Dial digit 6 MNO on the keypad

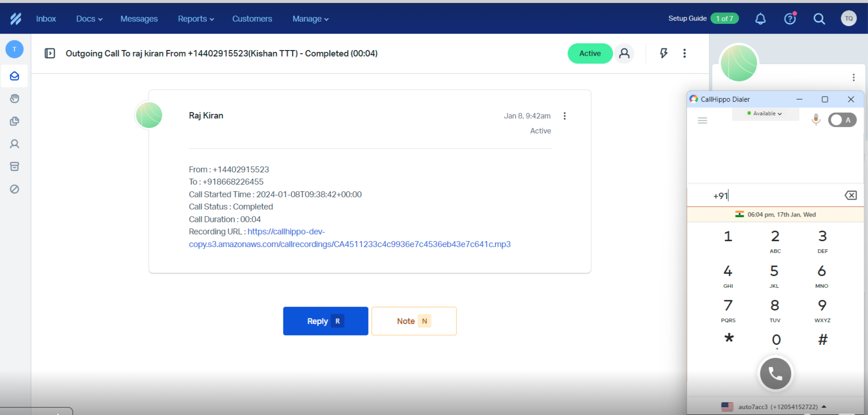[x=822, y=276]
